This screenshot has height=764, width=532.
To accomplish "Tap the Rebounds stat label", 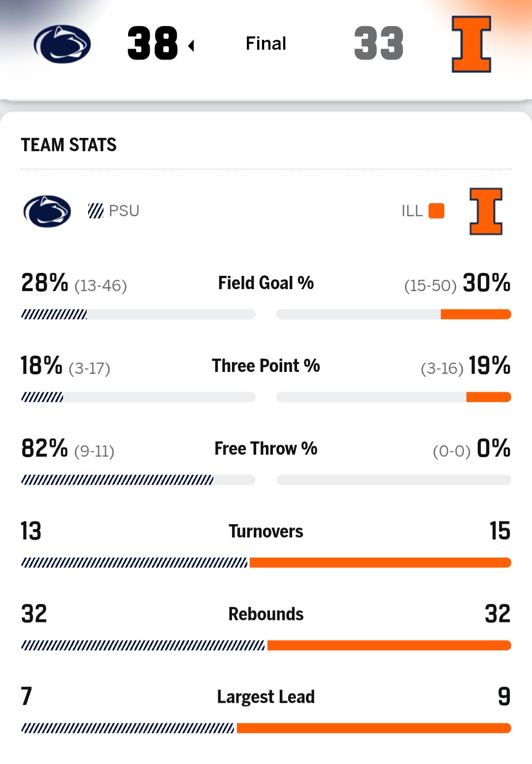I will [x=266, y=614].
